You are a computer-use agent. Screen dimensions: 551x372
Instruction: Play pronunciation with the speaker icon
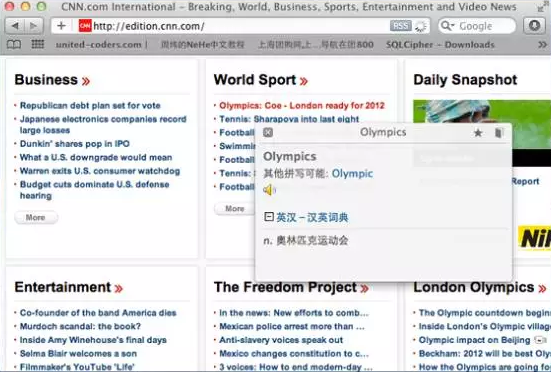pos(269,190)
